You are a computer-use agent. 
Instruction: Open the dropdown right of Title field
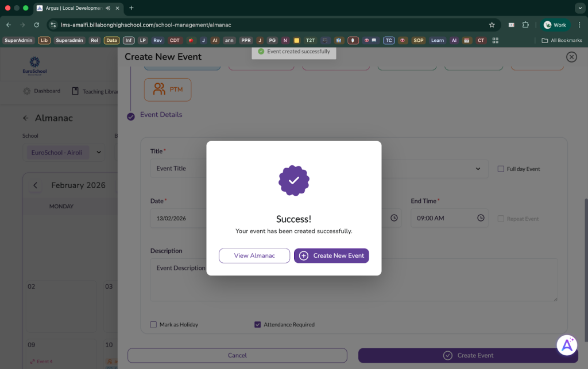(478, 169)
